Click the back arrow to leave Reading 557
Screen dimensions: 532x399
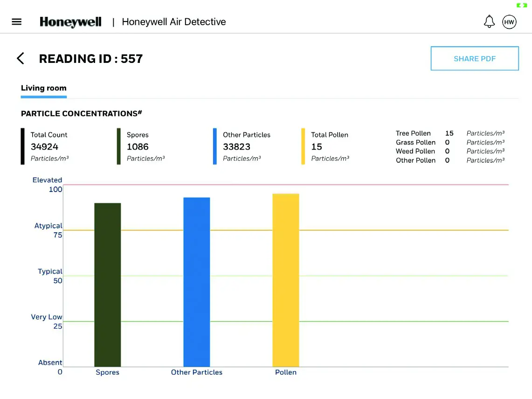21,58
